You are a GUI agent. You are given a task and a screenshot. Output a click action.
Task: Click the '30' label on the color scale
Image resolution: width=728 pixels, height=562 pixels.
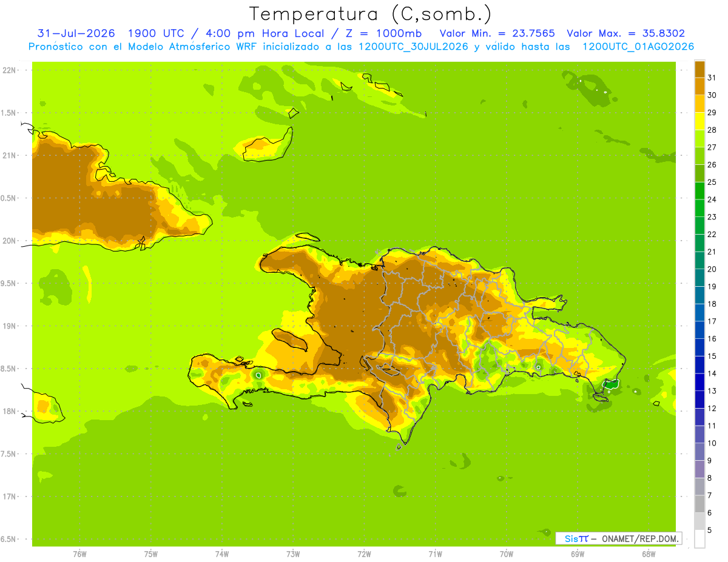712,95
